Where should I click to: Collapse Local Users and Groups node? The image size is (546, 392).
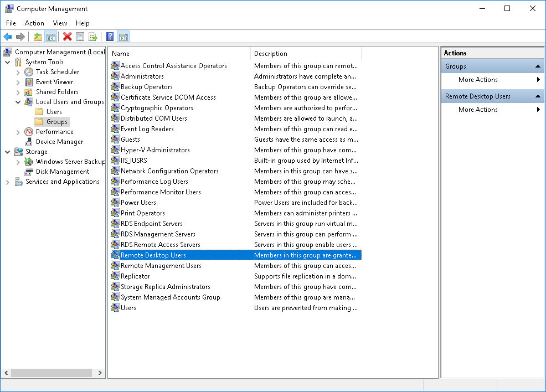click(x=18, y=102)
